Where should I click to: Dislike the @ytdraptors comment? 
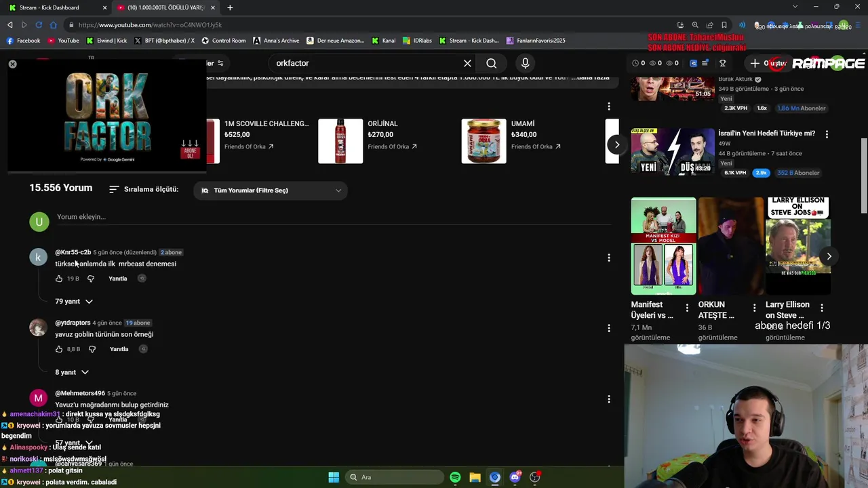point(92,349)
